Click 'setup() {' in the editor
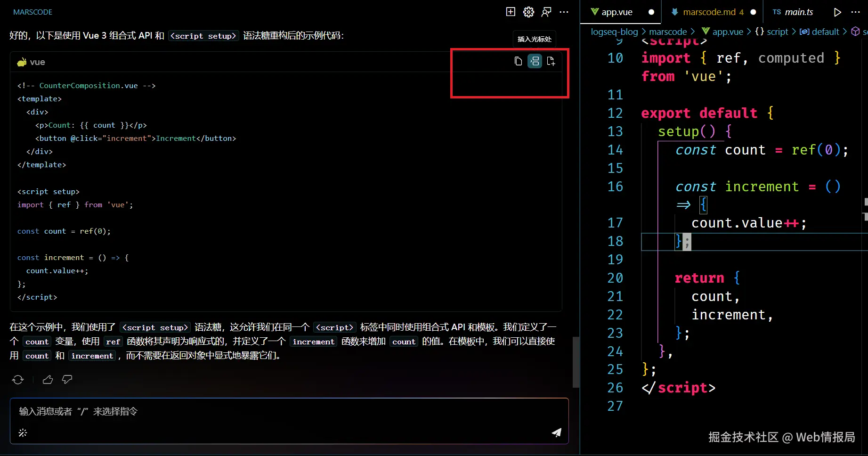This screenshot has height=456, width=868. pos(695,131)
